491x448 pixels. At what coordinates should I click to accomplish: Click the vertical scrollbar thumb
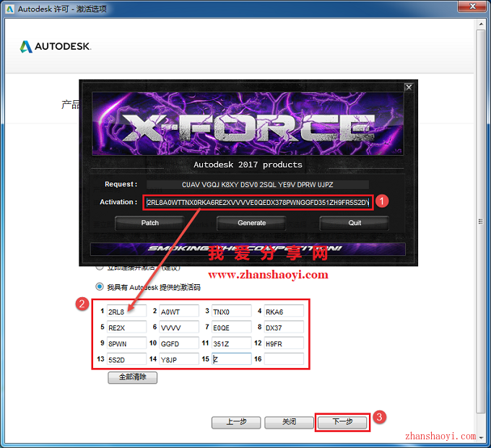tap(481, 221)
